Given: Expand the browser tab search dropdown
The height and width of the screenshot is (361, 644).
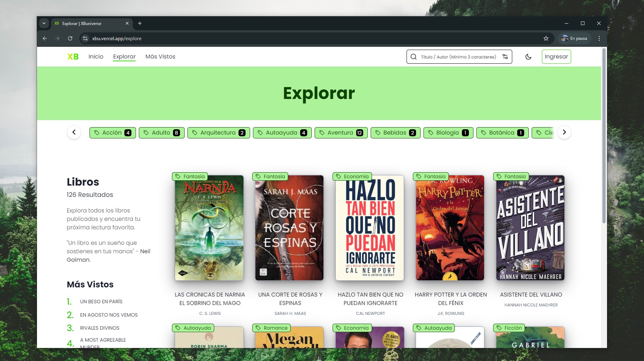Looking at the screenshot, I should click(x=44, y=23).
